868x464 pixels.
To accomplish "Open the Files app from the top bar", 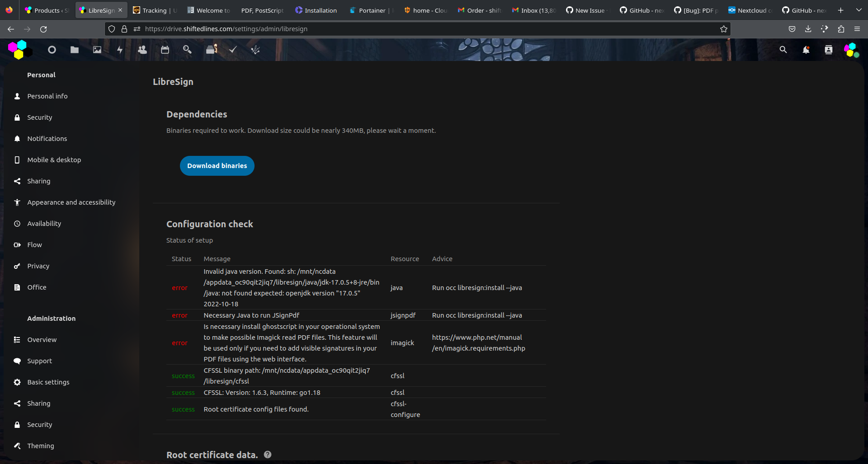I will point(74,50).
